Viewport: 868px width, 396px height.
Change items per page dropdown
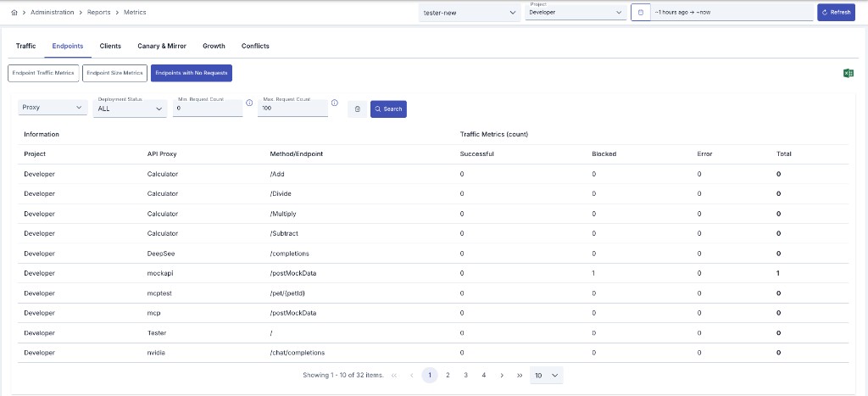tap(547, 376)
